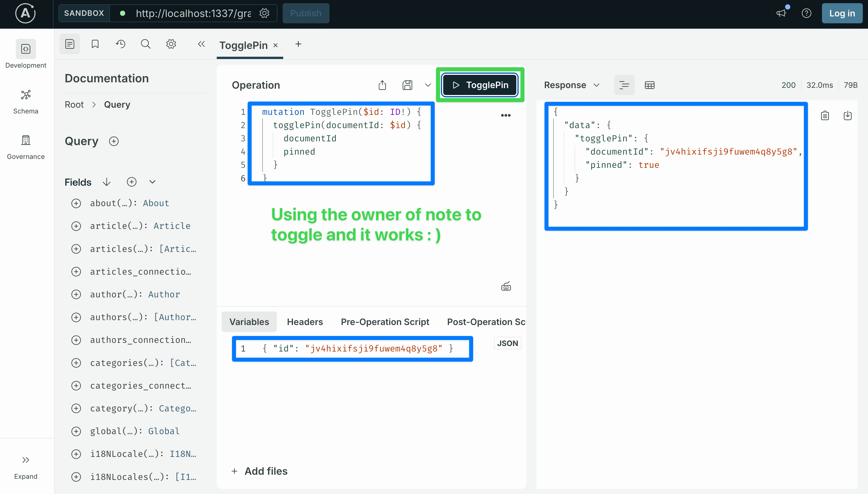Share the operation with the share icon
The image size is (868, 494).
pyautogui.click(x=382, y=85)
